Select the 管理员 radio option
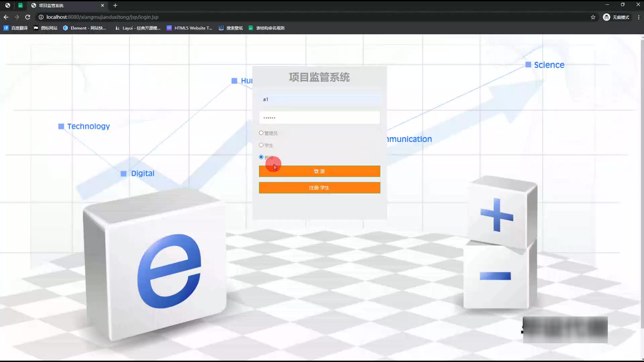644x362 pixels. click(x=261, y=133)
